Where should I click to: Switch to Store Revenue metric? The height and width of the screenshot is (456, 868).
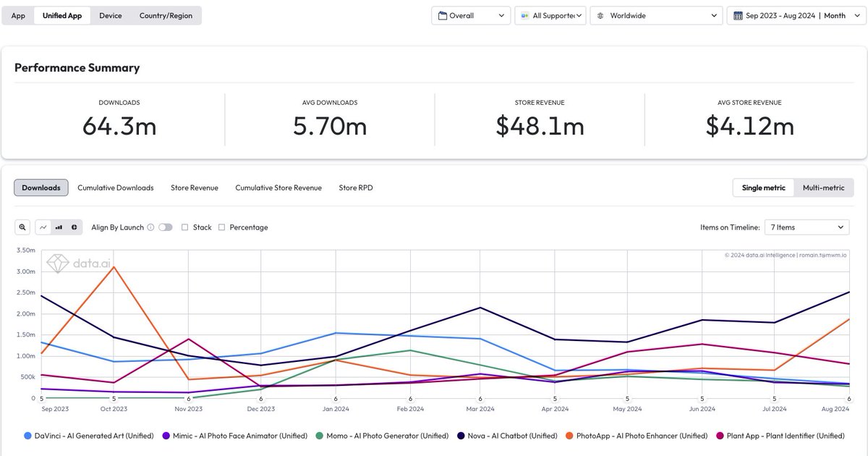click(195, 187)
